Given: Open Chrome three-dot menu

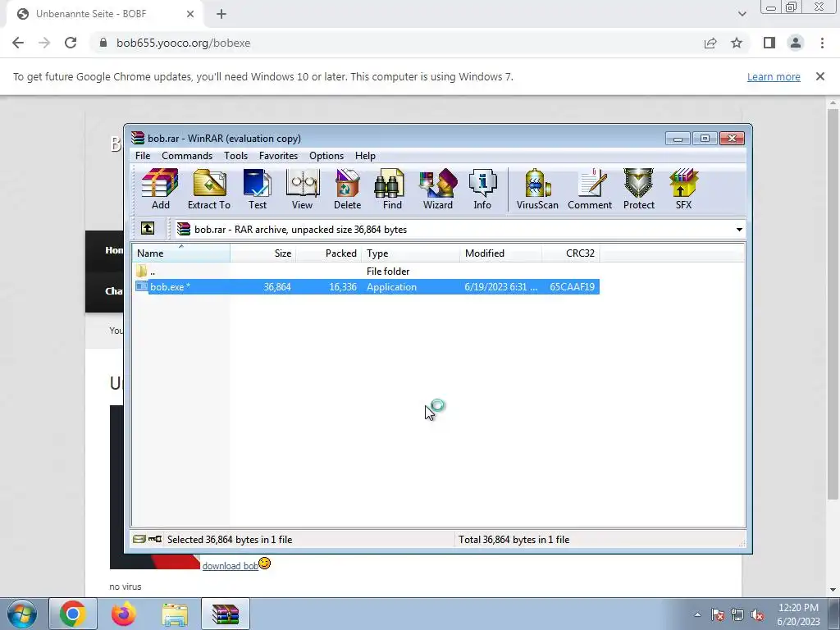Looking at the screenshot, I should (x=822, y=43).
